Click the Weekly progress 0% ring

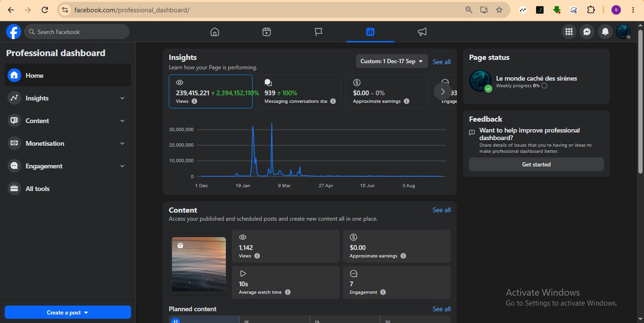[x=545, y=86]
